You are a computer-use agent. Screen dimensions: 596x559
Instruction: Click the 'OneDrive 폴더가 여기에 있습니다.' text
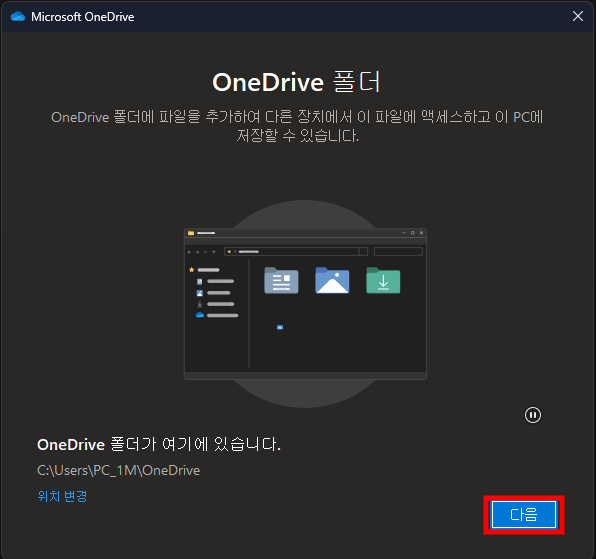click(x=159, y=444)
